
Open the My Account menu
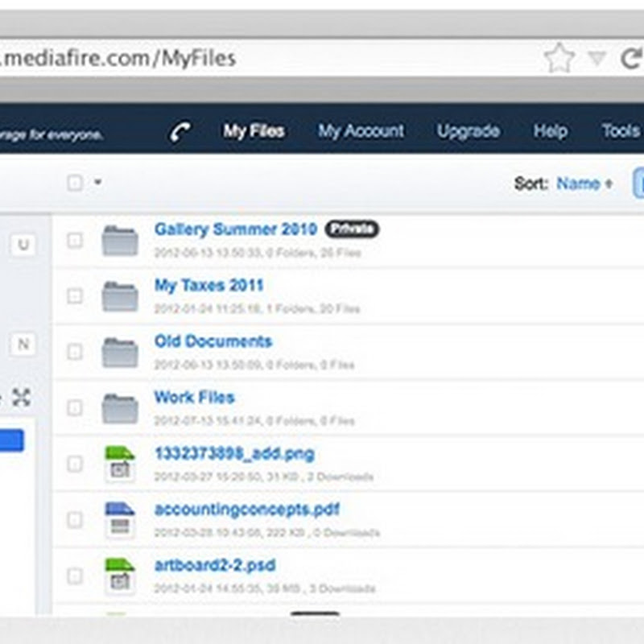tap(361, 131)
